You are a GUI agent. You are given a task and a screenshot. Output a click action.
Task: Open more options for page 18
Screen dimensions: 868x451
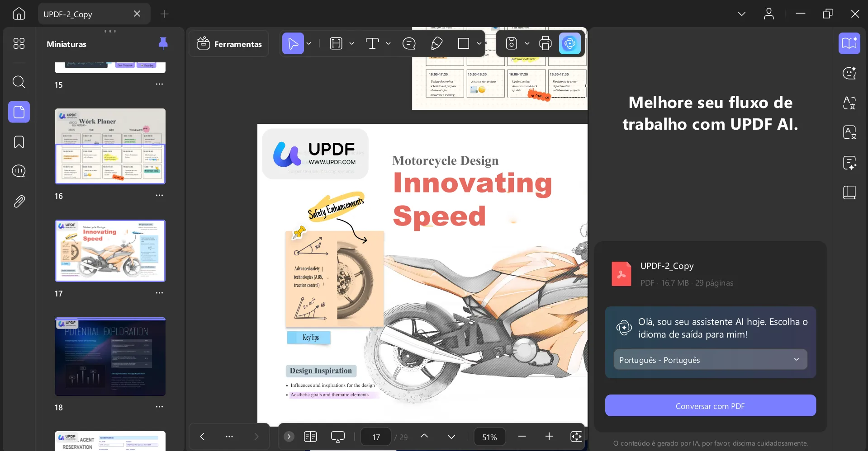click(x=159, y=407)
